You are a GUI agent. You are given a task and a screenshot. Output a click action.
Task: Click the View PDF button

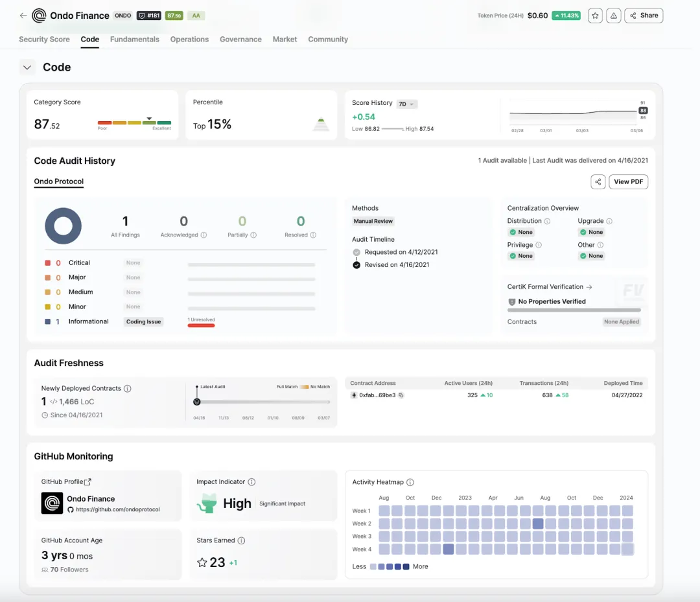[628, 182]
